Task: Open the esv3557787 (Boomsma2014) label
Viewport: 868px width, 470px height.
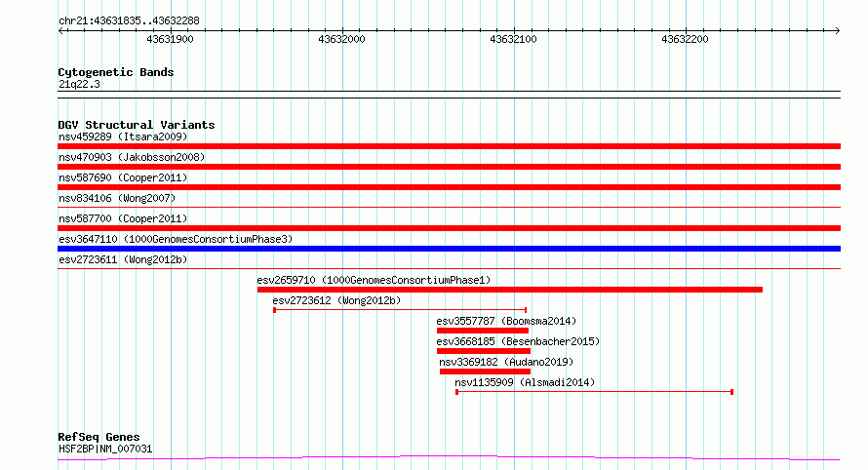Action: pos(506,321)
